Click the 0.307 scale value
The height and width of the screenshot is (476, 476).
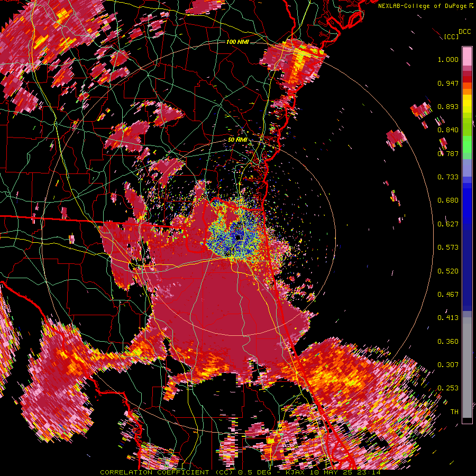448,365
